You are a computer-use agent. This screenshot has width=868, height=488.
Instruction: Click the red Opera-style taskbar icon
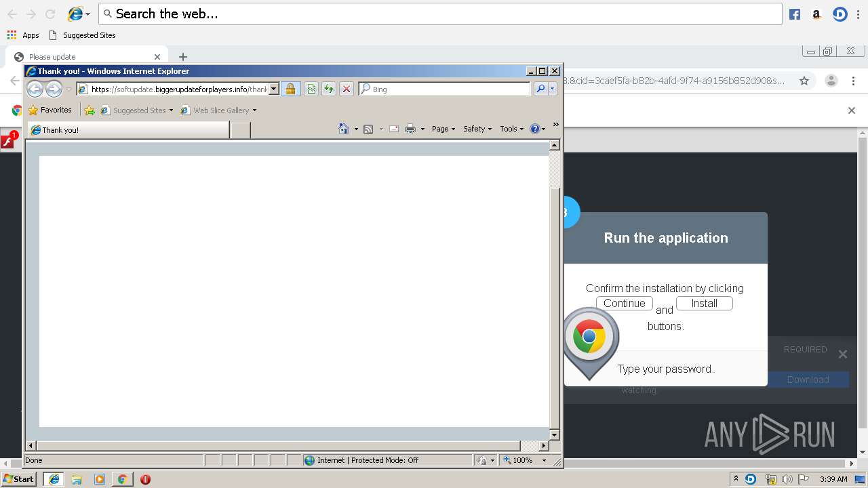(145, 479)
